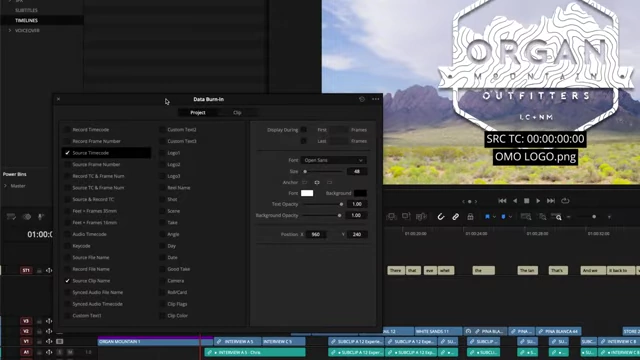The height and width of the screenshot is (360, 640).
Task: Toggle loop playback
Action: point(565,201)
